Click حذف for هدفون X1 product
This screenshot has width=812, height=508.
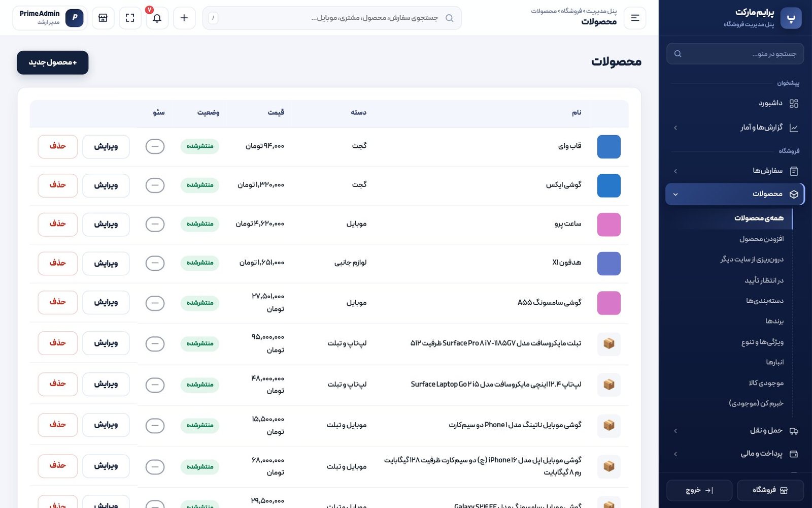point(58,263)
